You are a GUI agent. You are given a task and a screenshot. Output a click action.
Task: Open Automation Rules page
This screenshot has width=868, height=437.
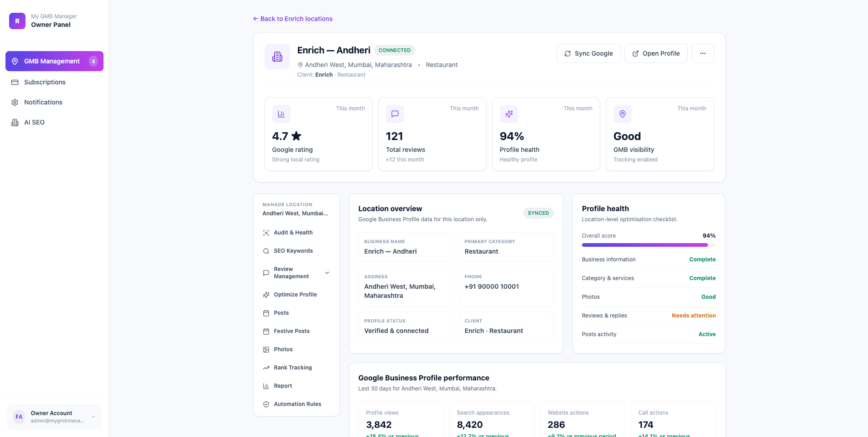coord(296,404)
